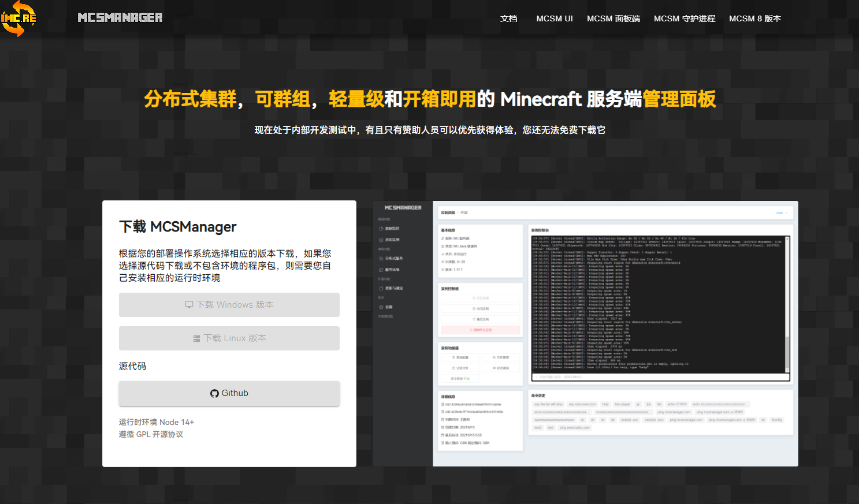Click the 设置 gear icon in preview sidebar
The height and width of the screenshot is (504, 859).
click(381, 307)
